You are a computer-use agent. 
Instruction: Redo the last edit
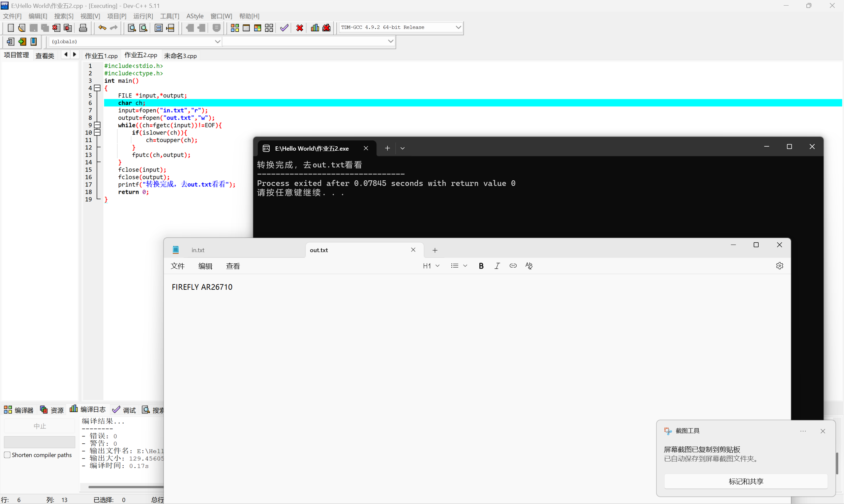113,27
